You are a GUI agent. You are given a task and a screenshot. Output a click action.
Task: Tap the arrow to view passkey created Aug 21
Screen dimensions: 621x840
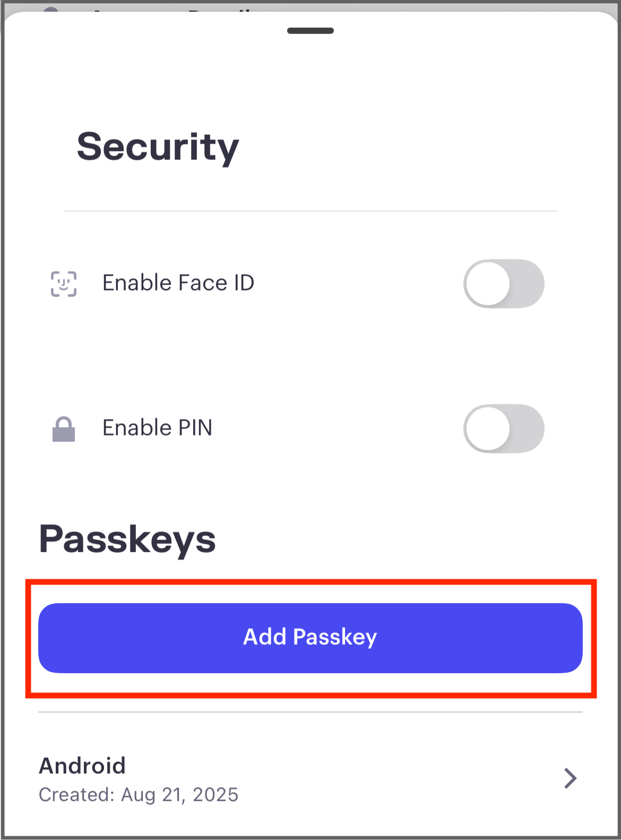tap(570, 778)
